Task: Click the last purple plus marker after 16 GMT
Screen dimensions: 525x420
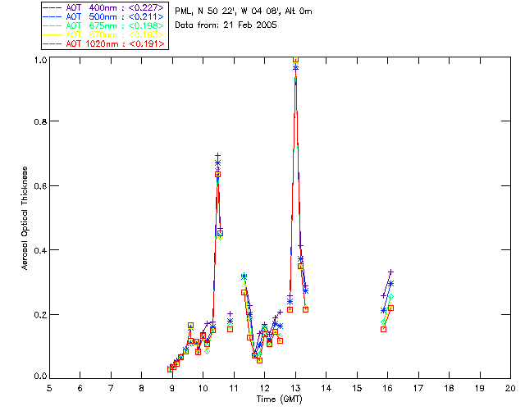Action: [x=390, y=272]
